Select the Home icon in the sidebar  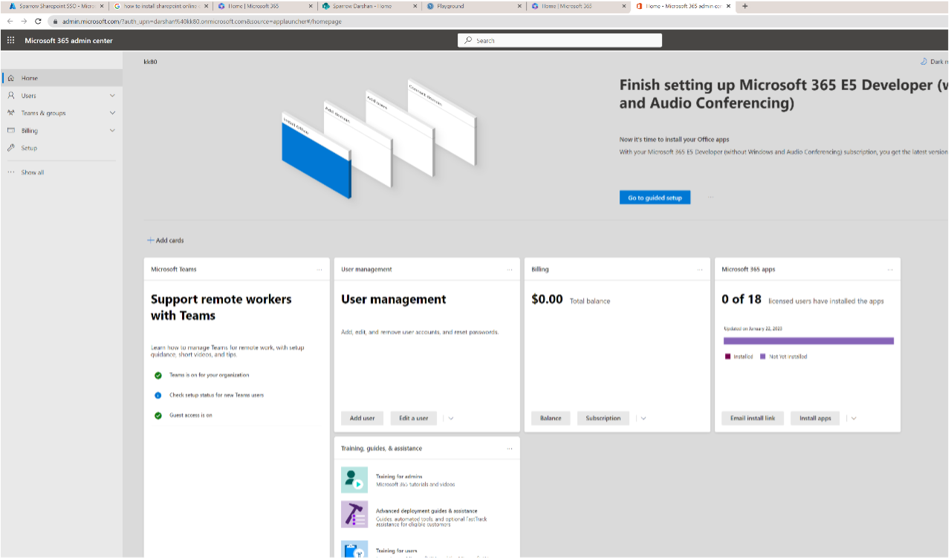(10, 78)
